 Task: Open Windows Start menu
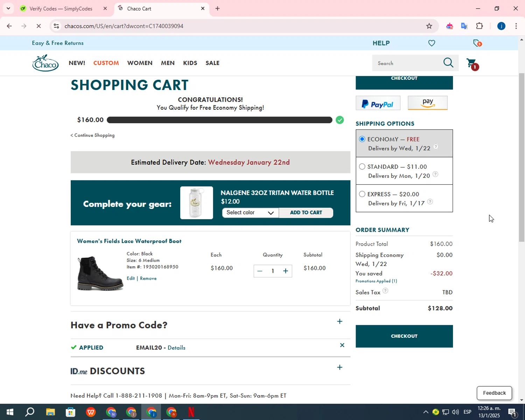point(9,412)
